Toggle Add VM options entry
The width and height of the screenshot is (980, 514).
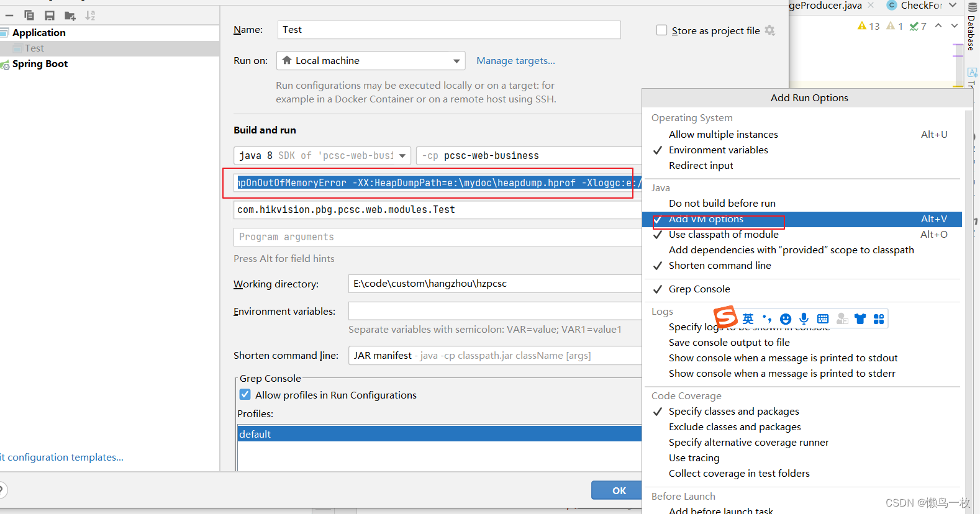coord(802,219)
